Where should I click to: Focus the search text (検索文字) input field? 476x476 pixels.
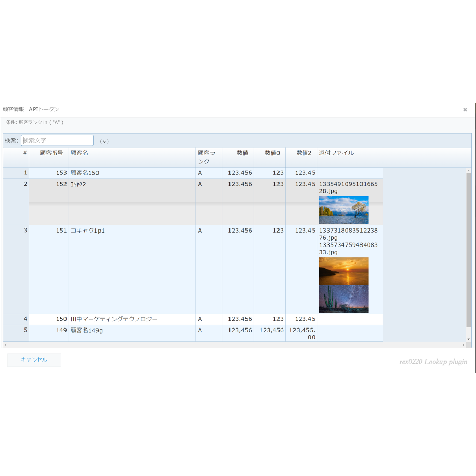pos(57,141)
